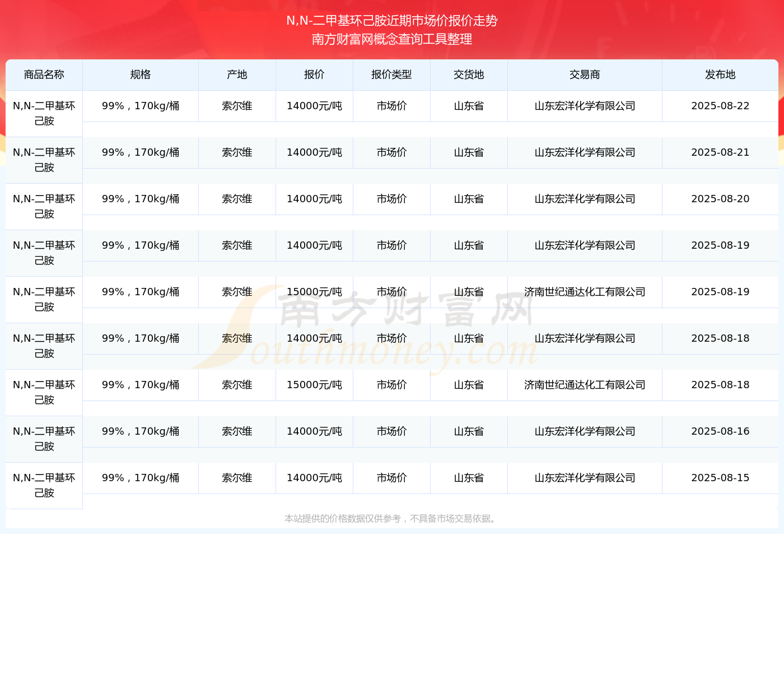Click 15000元/吨 price in the 2025-08-19 row
Image resolution: width=784 pixels, height=675 pixels.
314,292
